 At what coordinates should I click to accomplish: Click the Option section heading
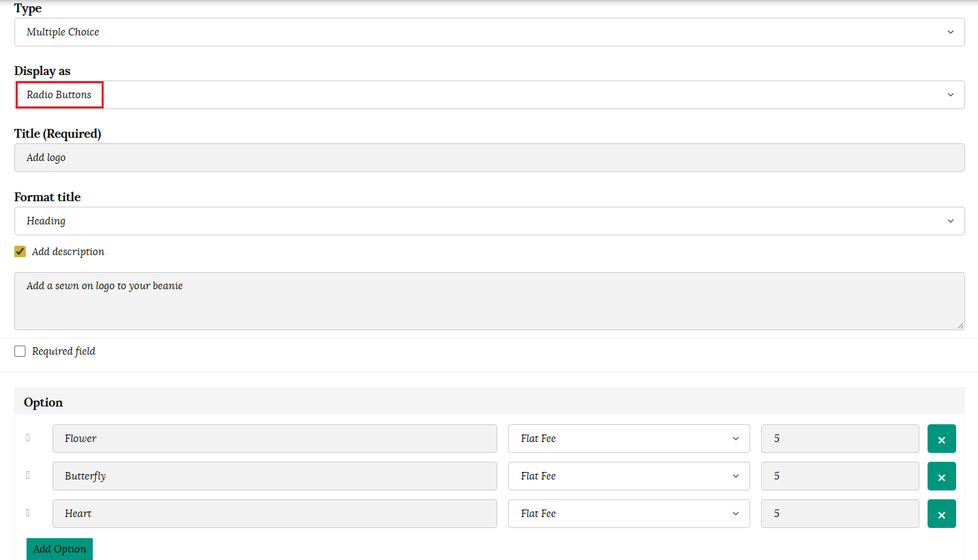(43, 402)
